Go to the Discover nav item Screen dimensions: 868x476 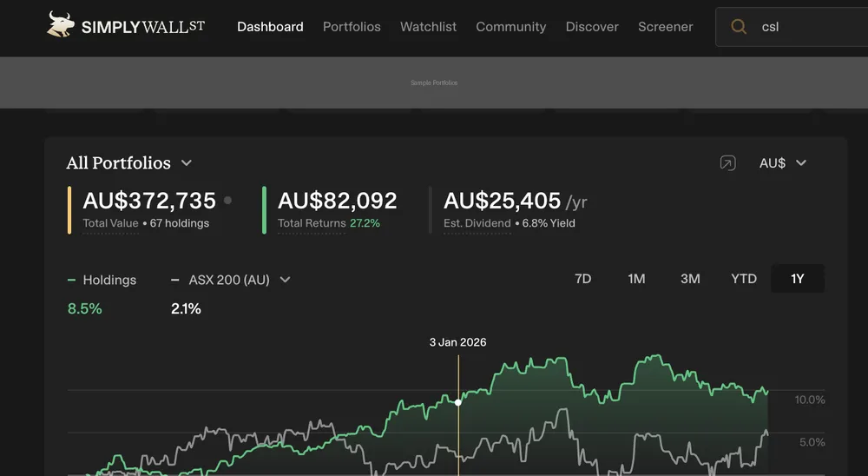[x=592, y=27]
